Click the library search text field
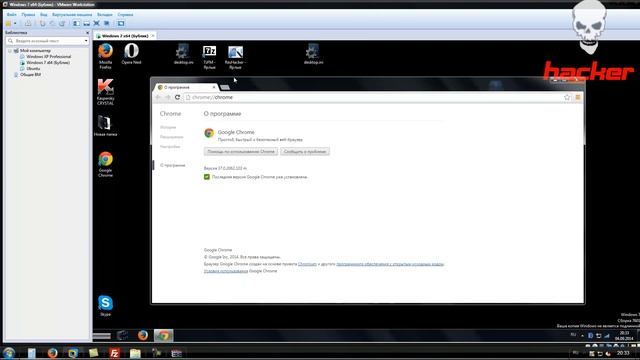640x360 pixels. (47, 41)
